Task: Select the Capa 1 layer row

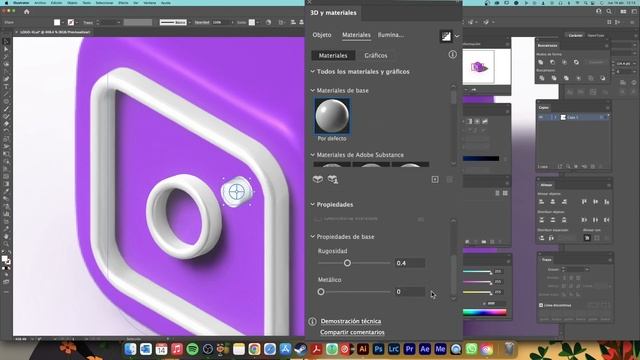Action: [x=573, y=117]
